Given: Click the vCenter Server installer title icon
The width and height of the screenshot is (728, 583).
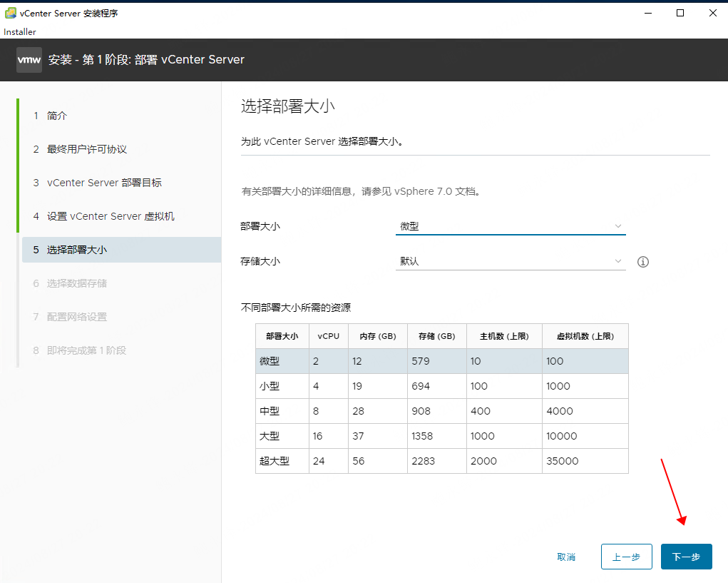Looking at the screenshot, I should 10,13.
